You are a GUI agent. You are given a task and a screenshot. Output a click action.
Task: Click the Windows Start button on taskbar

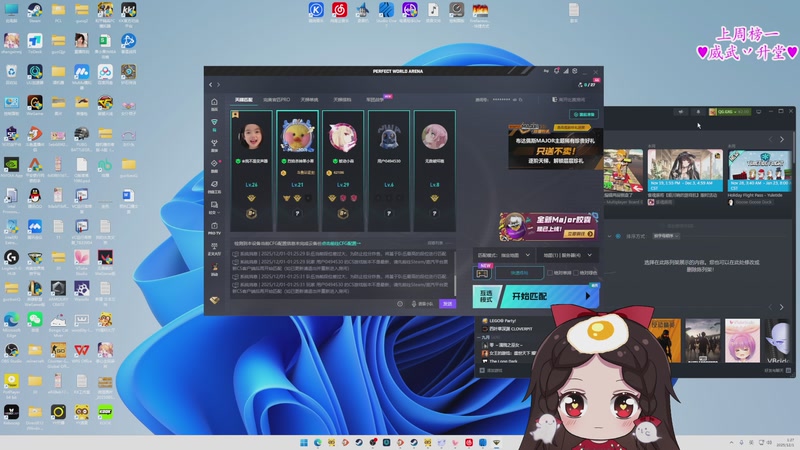point(304,442)
